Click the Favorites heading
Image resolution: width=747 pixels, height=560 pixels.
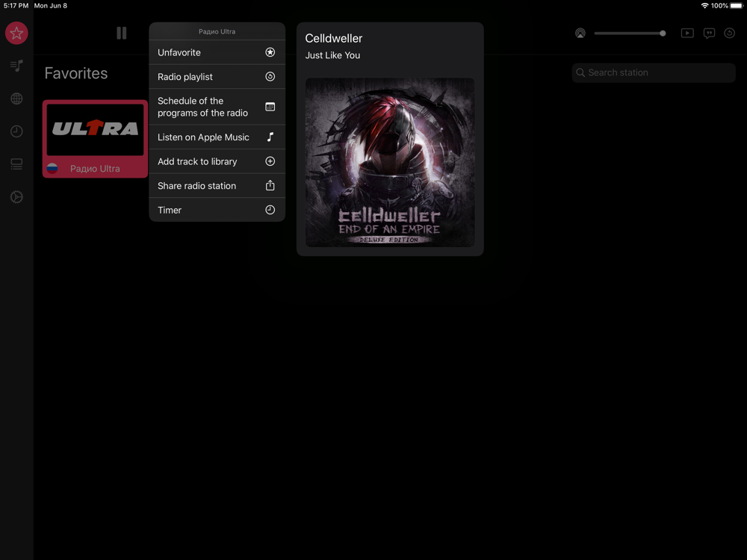tap(76, 73)
